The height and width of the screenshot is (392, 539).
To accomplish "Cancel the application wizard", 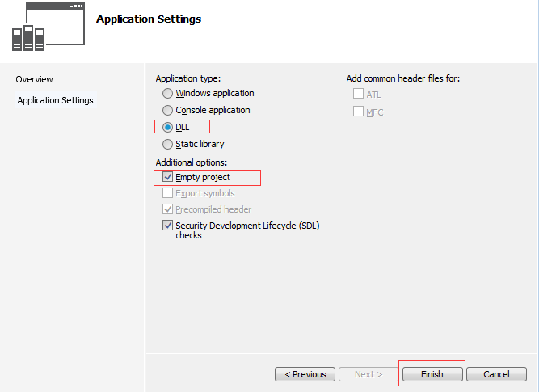I will pyautogui.click(x=496, y=374).
